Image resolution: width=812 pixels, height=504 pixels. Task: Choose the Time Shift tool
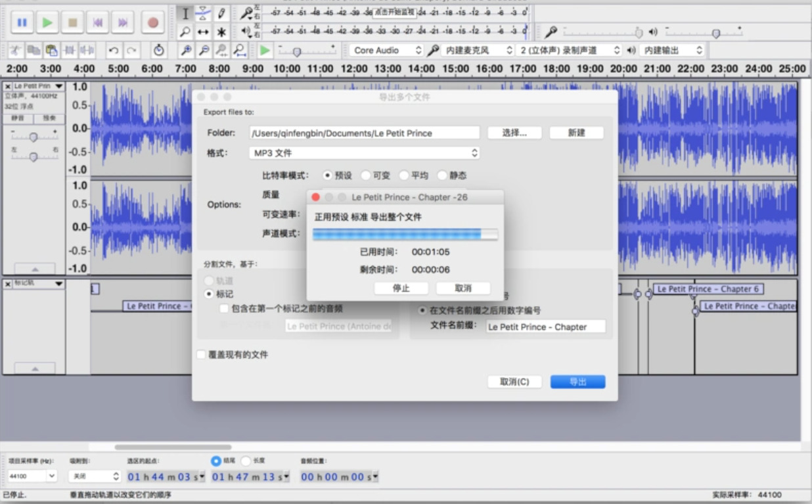coord(204,32)
